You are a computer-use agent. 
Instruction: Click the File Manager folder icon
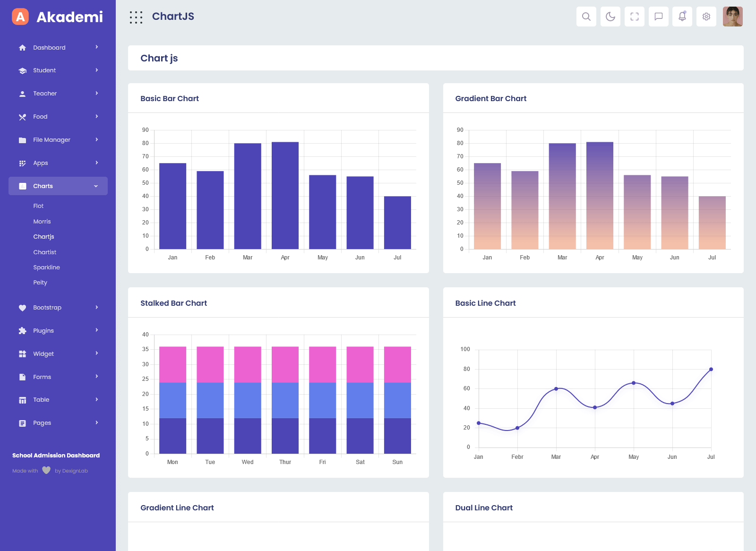coord(22,140)
